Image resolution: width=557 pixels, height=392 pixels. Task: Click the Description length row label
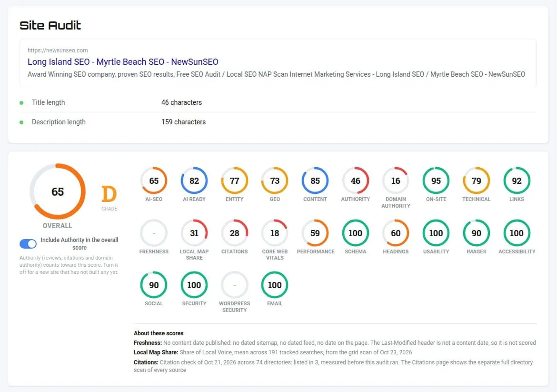[59, 122]
